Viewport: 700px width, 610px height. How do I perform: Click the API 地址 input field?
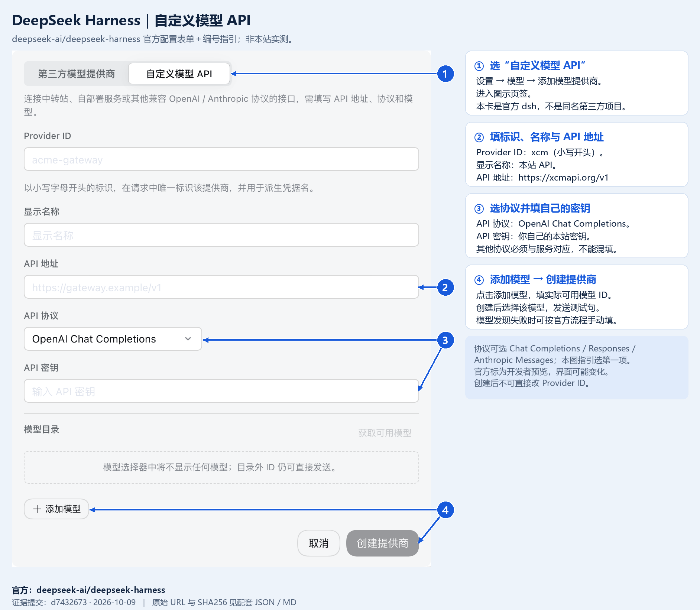(221, 287)
